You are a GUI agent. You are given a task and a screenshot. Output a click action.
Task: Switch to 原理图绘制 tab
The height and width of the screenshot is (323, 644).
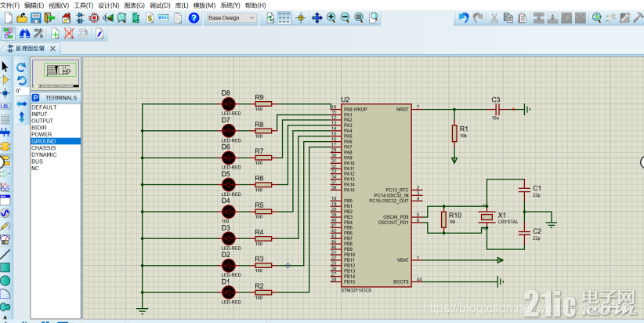click(30, 49)
